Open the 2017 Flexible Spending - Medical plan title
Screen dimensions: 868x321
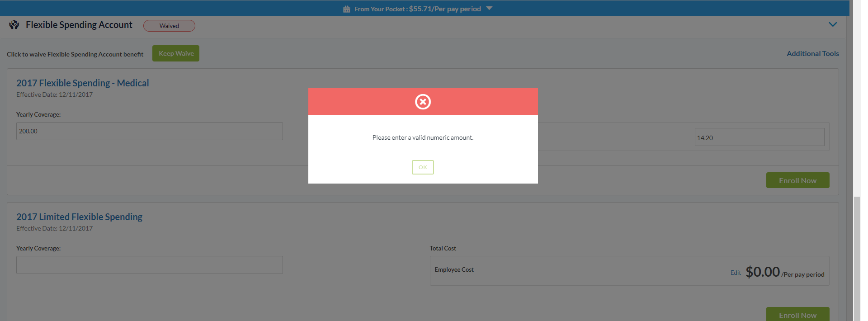82,83
